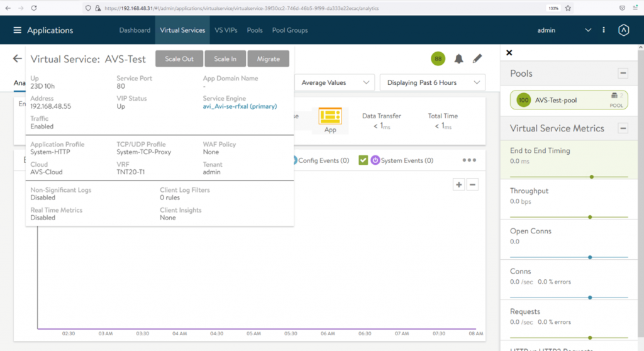Go to the Pool Groups tab
644x351 pixels.
point(290,30)
